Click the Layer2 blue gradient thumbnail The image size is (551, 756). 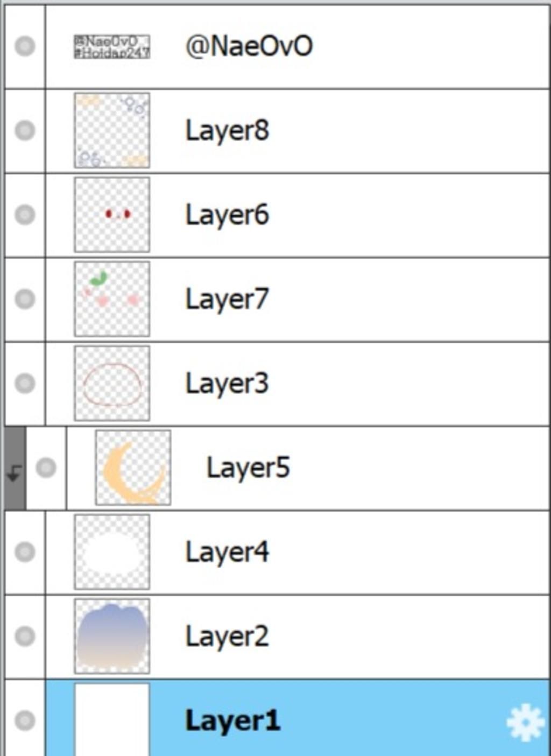point(112,636)
